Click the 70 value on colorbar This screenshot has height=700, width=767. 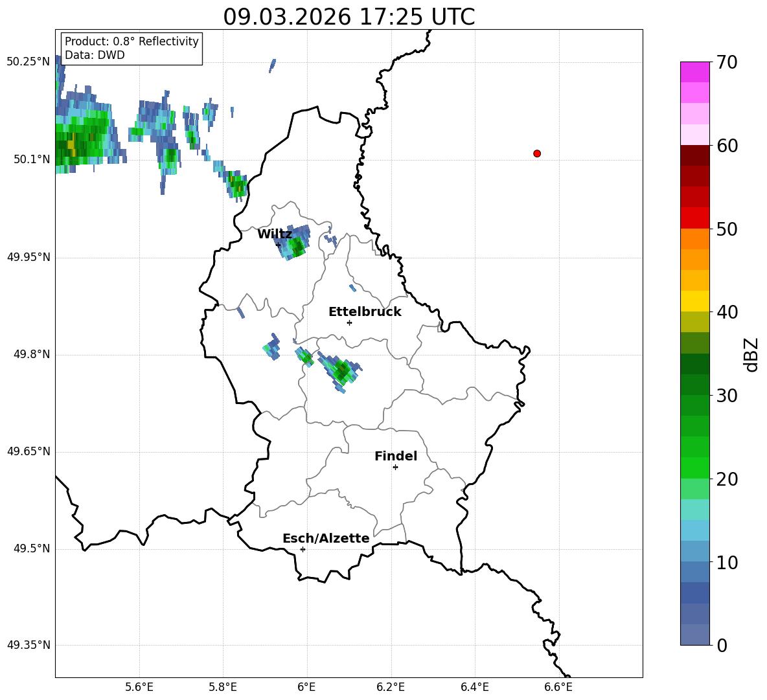727,62
